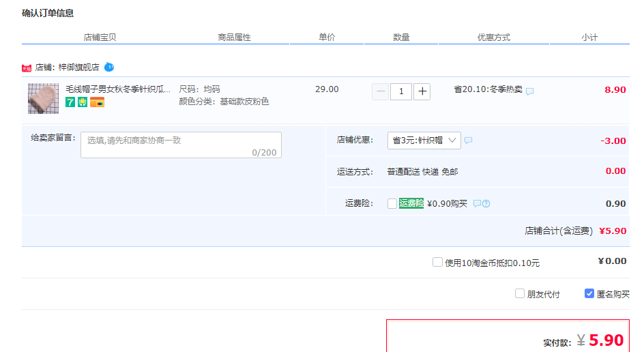Click the quantity input field showing 1
Image resolution: width=644 pixels, height=352 pixels.
(x=401, y=91)
